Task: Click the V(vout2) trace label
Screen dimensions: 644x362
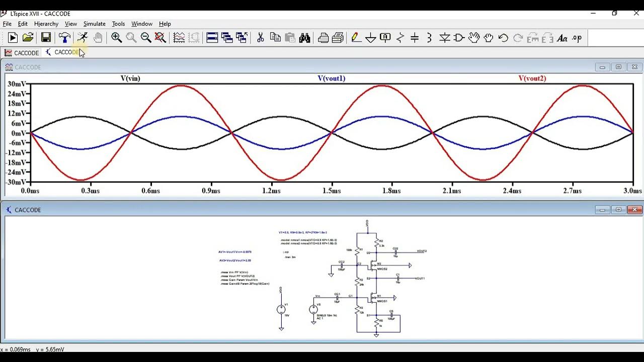Action: coord(532,78)
